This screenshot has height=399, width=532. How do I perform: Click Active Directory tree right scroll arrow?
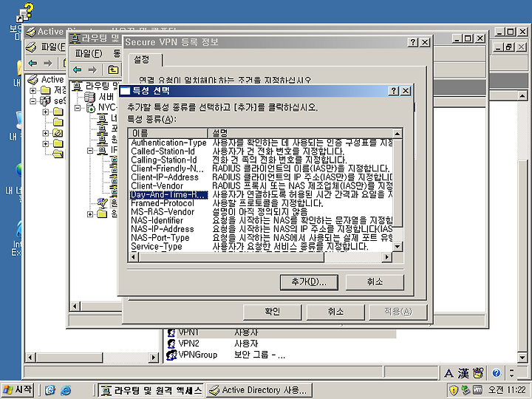[154, 358]
